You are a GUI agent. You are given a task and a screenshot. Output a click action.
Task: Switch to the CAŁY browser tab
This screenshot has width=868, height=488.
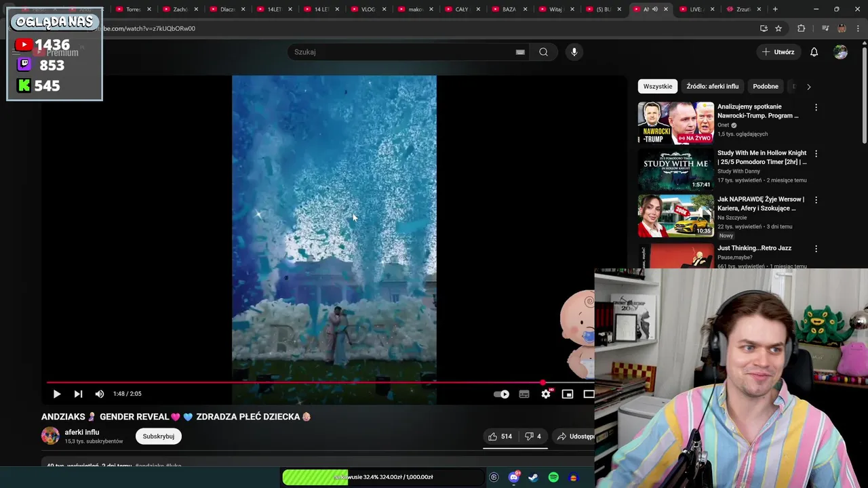click(461, 9)
